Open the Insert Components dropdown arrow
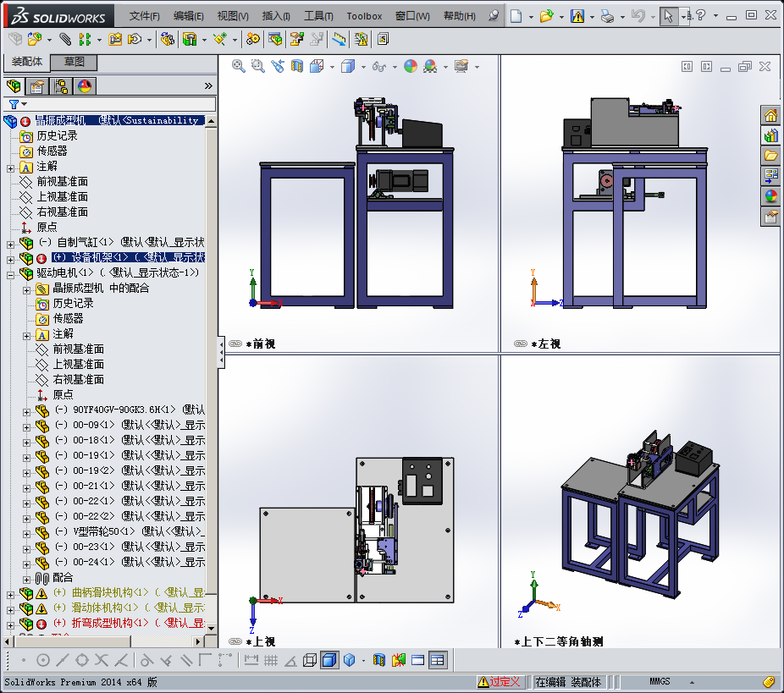 [x=49, y=40]
